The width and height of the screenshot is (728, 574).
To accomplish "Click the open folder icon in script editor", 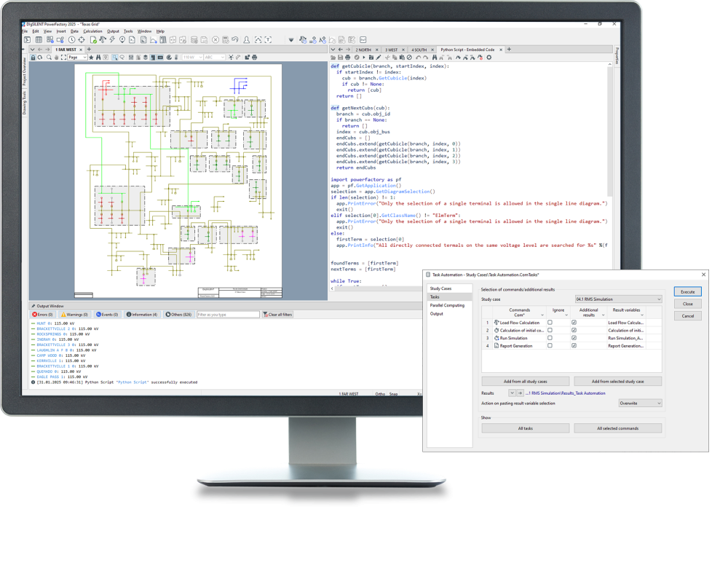I will click(333, 58).
